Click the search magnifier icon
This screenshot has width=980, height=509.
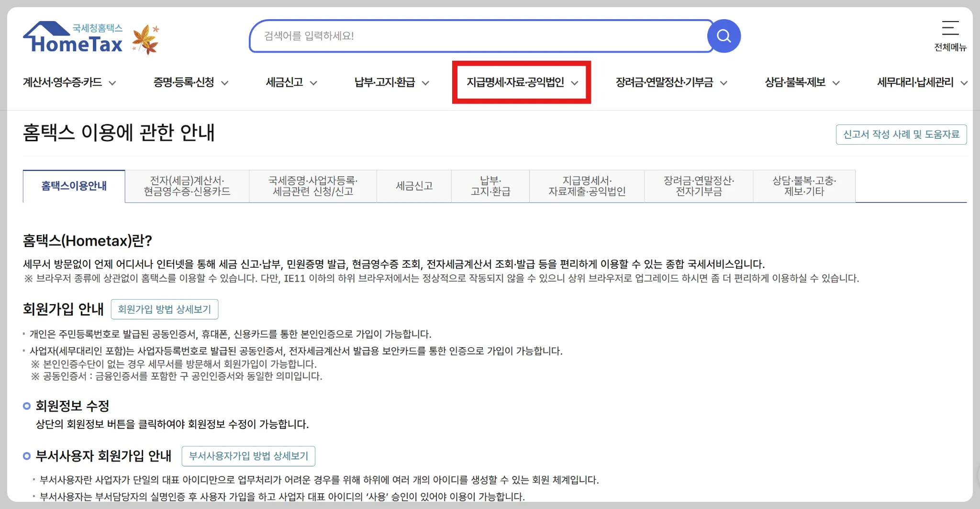pyautogui.click(x=724, y=35)
